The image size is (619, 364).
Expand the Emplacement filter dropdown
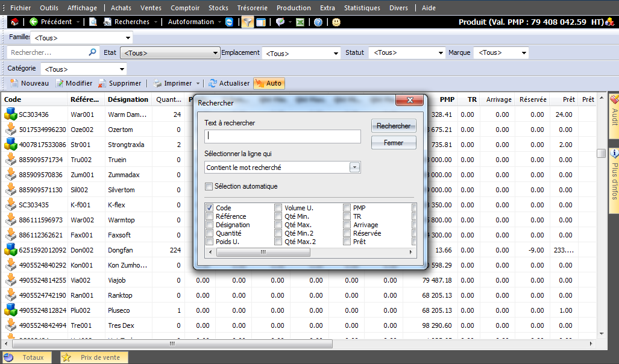click(x=336, y=54)
